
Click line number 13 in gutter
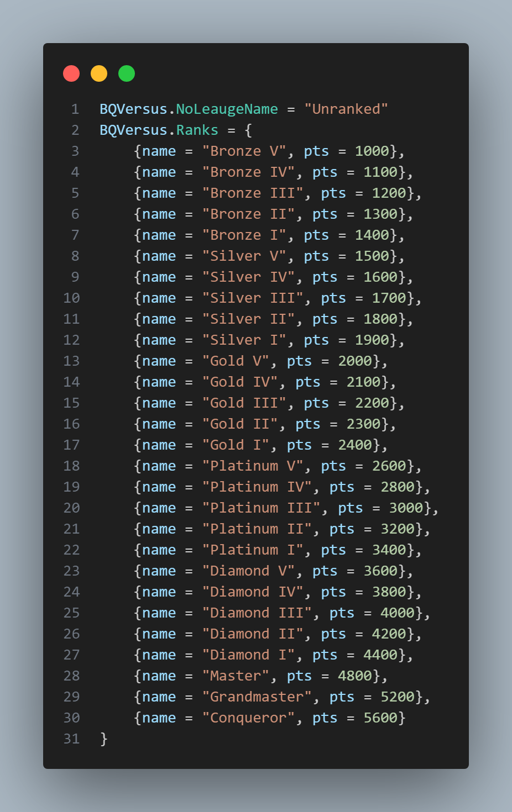click(x=71, y=361)
